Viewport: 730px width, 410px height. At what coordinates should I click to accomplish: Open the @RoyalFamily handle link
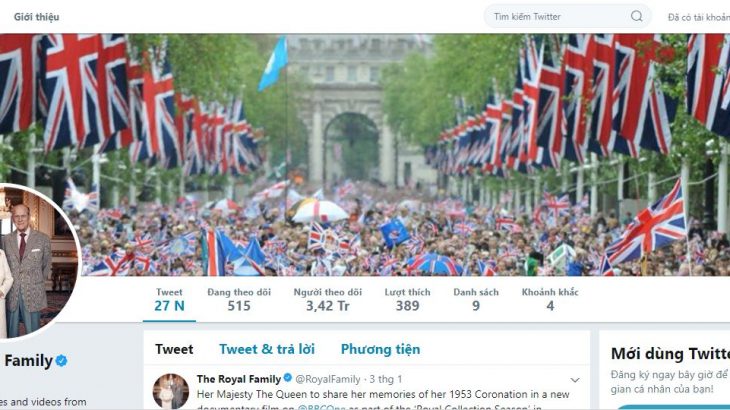(x=328, y=379)
